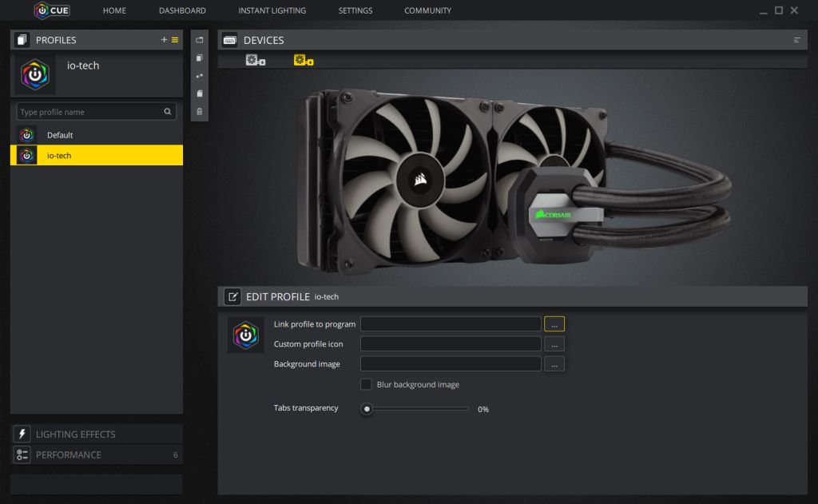Click the profile search magnifier icon
Screen dimensions: 818x504
[168, 112]
